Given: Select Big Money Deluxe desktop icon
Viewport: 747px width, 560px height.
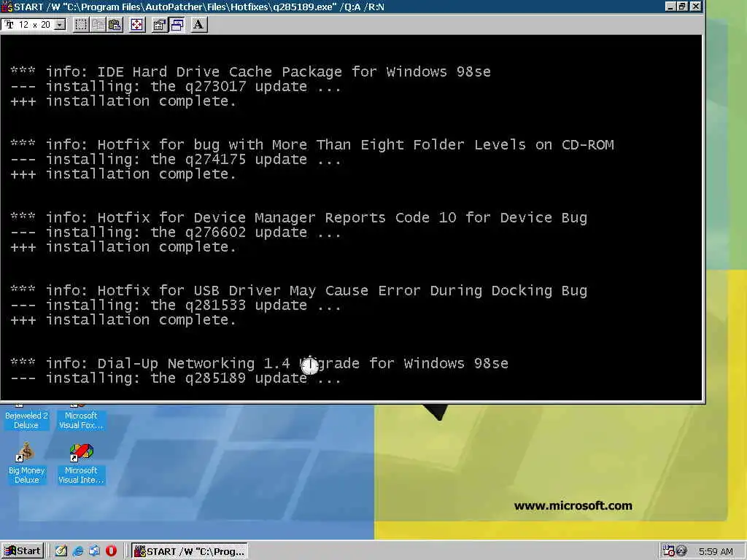Looking at the screenshot, I should point(26,463).
